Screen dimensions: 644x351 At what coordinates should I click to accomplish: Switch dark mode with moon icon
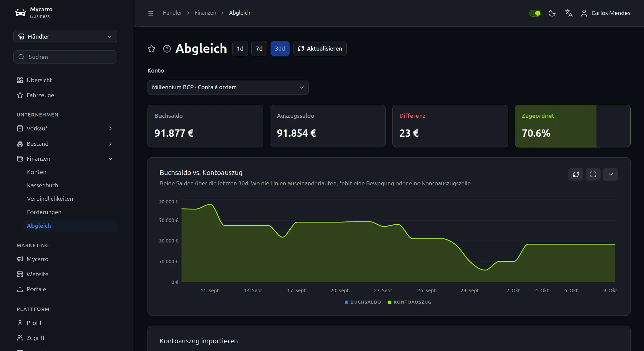coord(552,13)
